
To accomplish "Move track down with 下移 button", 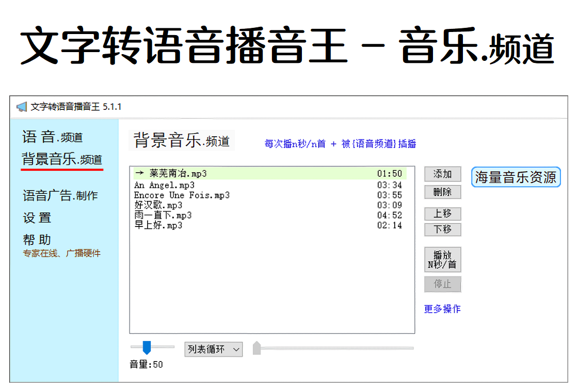I will (x=442, y=230).
